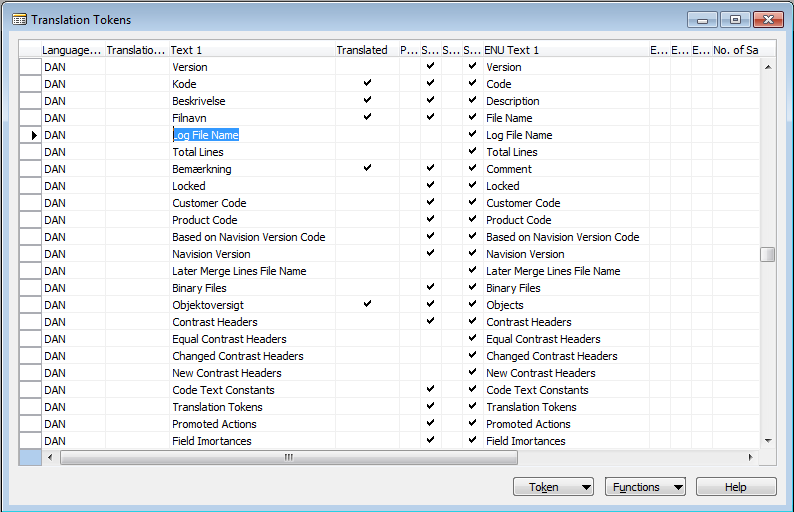Image resolution: width=794 pixels, height=512 pixels.
Task: Open the Functions dropdown menu
Action: click(x=645, y=487)
